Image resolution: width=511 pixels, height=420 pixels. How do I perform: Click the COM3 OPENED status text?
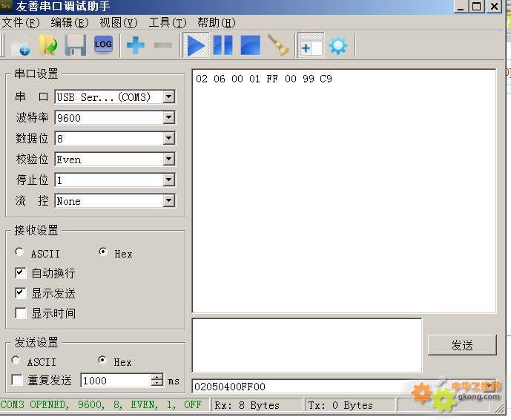(101, 404)
